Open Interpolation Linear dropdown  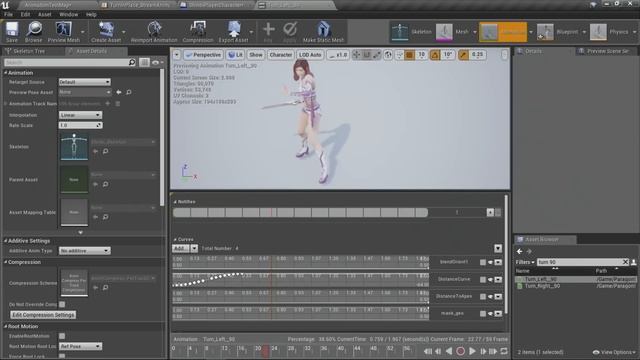[80, 115]
